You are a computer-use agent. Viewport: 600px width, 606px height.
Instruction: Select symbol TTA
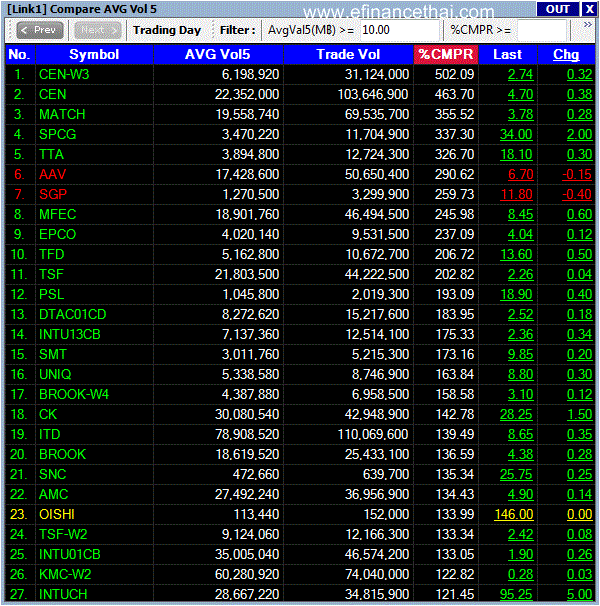(x=51, y=155)
